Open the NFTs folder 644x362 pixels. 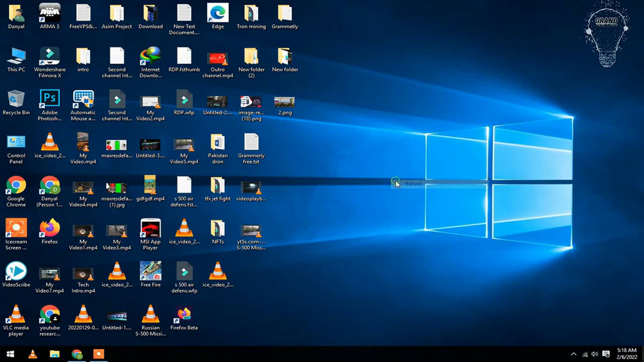218,232
